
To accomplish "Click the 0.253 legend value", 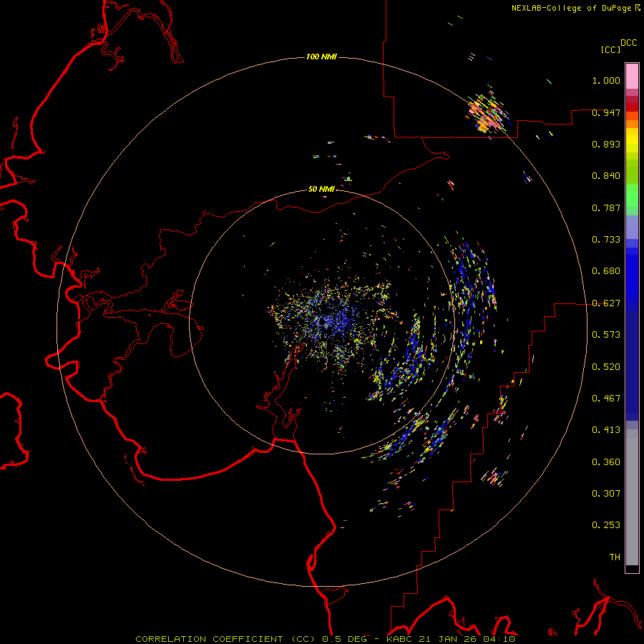I will [x=606, y=525].
